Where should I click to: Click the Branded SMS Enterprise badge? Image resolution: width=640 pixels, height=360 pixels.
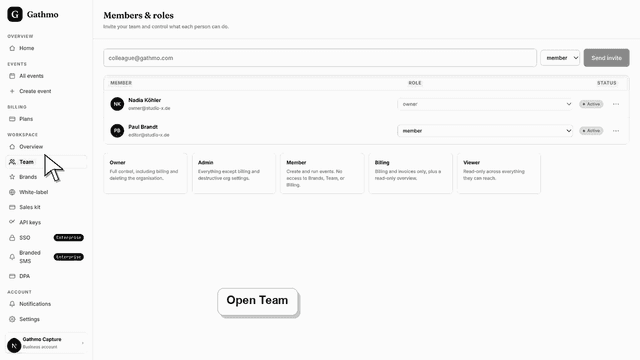point(69,257)
